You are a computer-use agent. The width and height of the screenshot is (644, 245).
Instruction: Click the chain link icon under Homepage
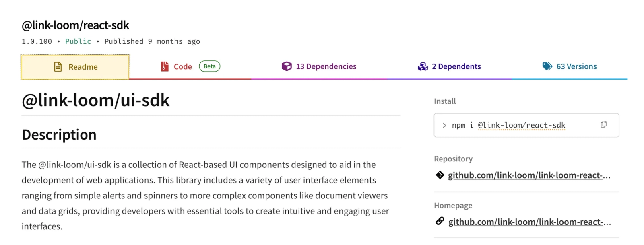pos(440,221)
